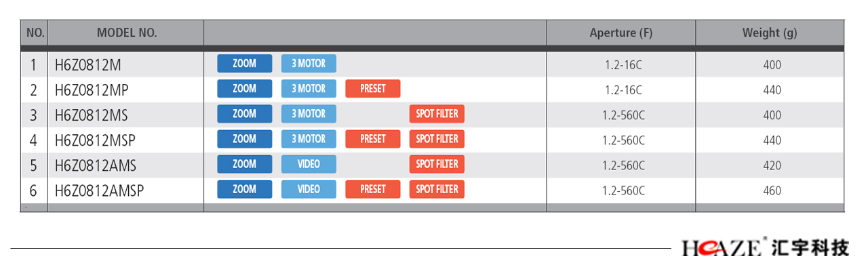Click the PRESET badge for H6Z0812MP
Screen dimensions: 868x267
pos(372,89)
